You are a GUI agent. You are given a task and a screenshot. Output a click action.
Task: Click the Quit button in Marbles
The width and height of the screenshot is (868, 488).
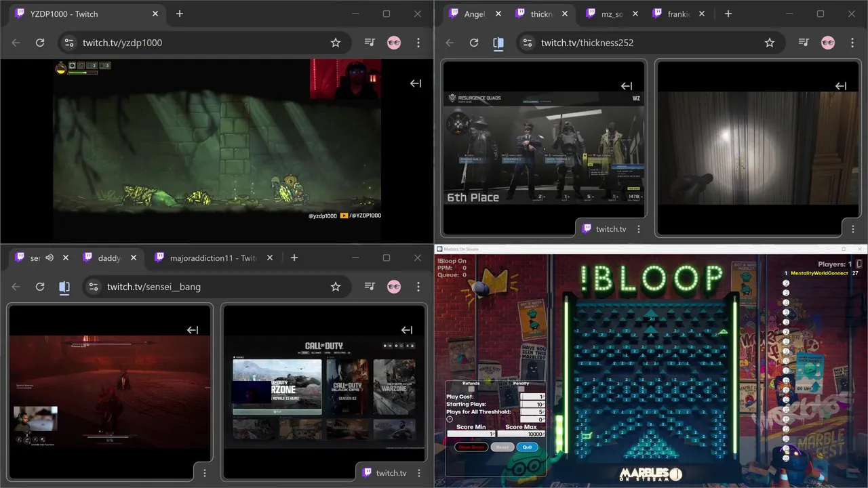pyautogui.click(x=528, y=447)
